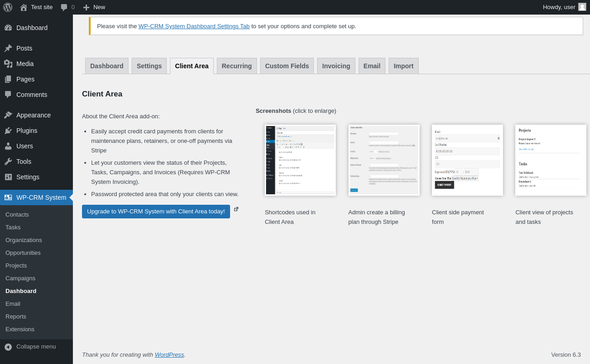Follow the WordPress footer link
This screenshot has height=364, width=590.
coord(169,354)
